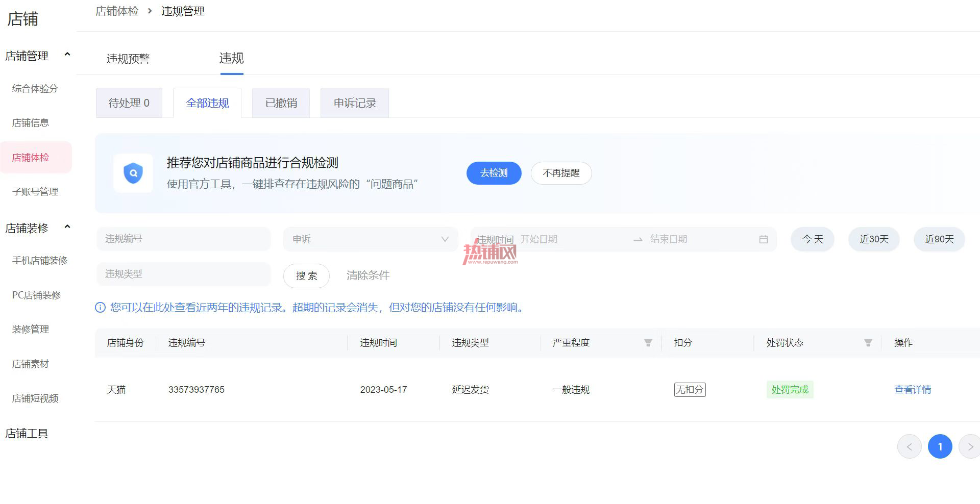
Task: Switch to the 违规预警 tab
Action: [128, 59]
